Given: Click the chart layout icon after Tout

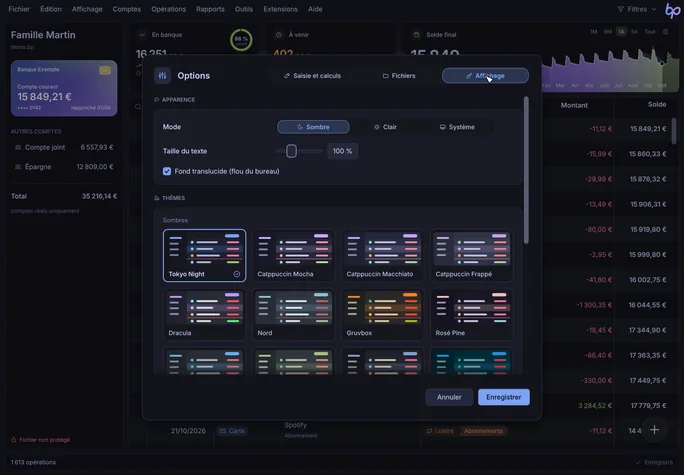Looking at the screenshot, I should tap(665, 32).
